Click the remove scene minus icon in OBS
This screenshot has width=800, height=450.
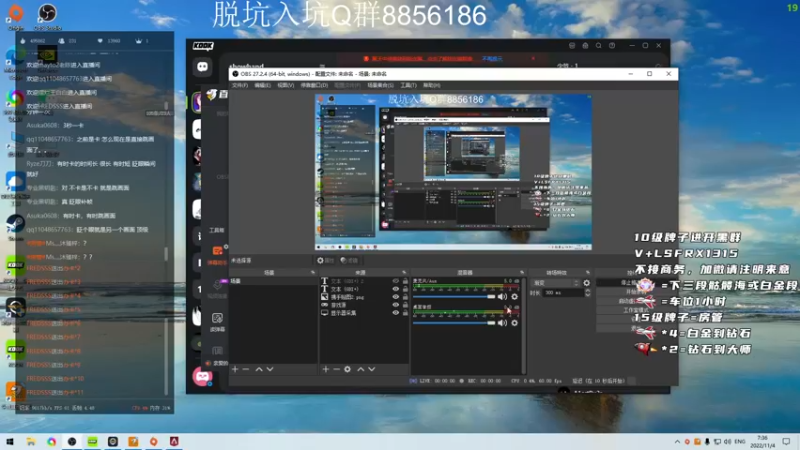(246, 369)
